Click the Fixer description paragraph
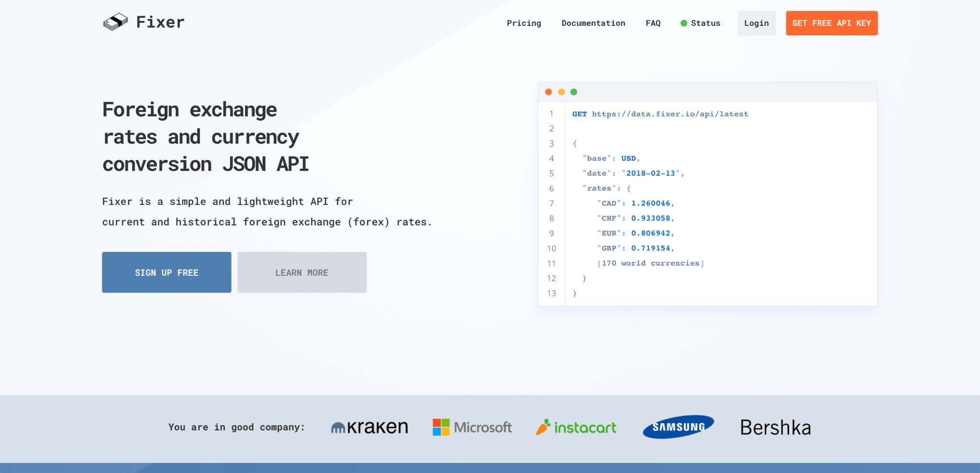 267,212
